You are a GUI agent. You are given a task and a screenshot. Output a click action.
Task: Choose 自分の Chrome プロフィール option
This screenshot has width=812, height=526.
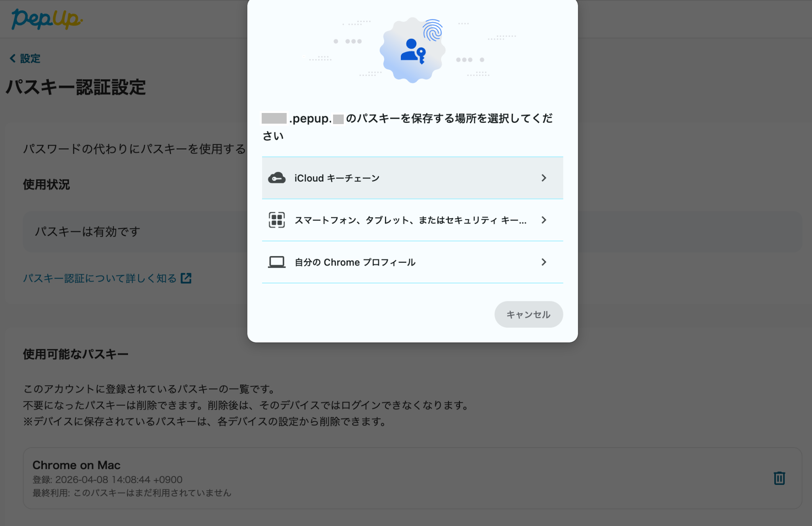(412, 262)
